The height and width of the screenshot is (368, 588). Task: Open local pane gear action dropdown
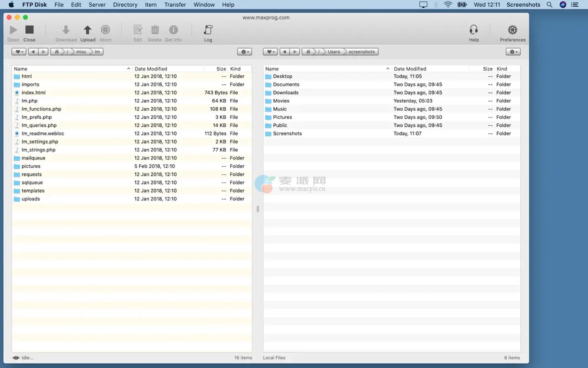(x=513, y=52)
